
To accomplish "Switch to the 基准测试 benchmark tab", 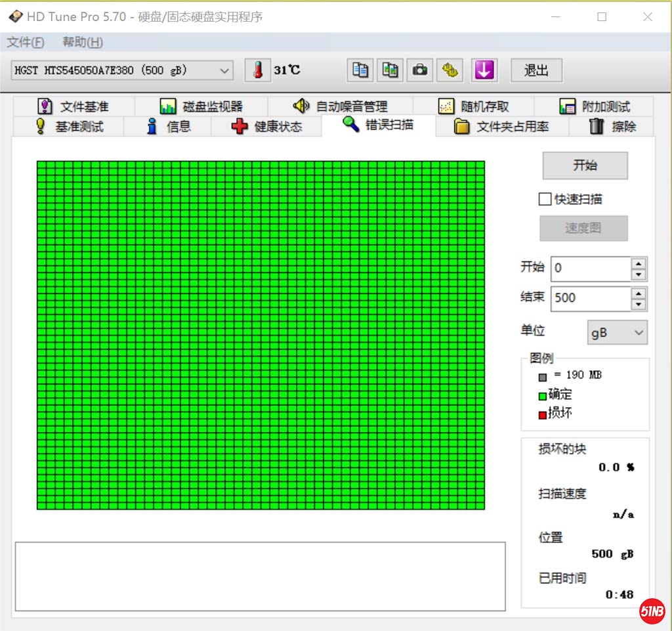I will [x=70, y=127].
